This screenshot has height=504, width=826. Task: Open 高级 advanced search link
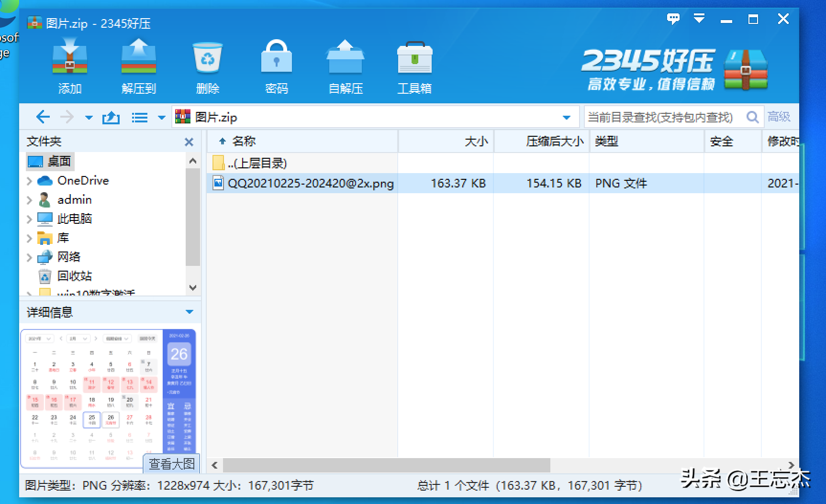coord(779,117)
